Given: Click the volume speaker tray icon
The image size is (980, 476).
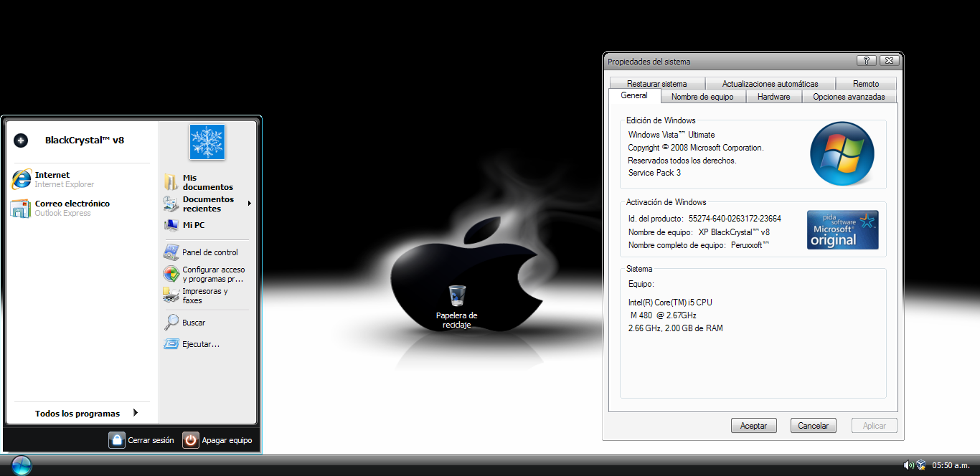Looking at the screenshot, I should click(x=908, y=465).
